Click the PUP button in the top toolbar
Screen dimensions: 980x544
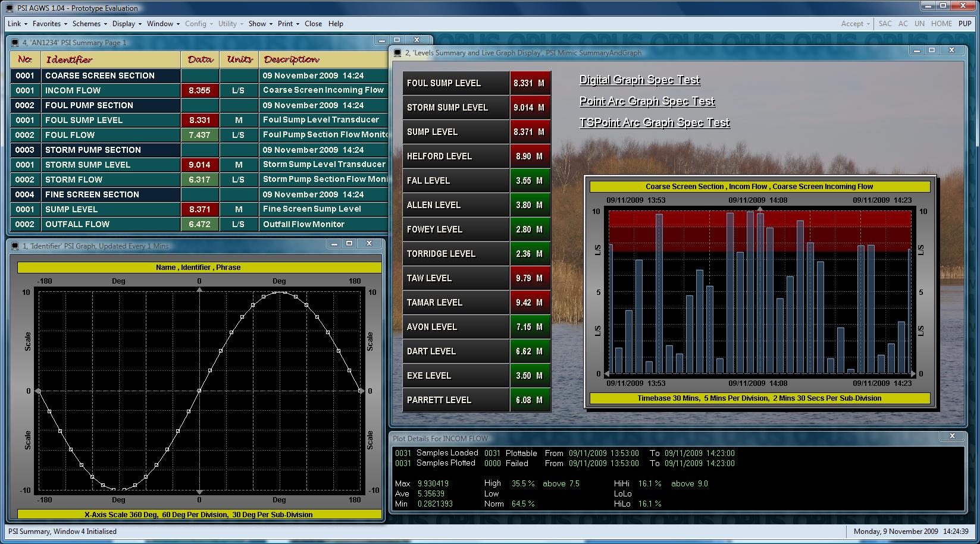point(965,24)
